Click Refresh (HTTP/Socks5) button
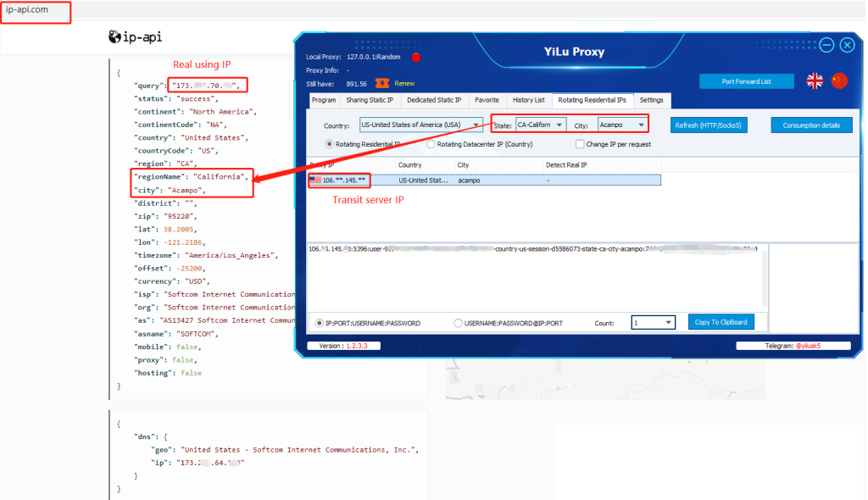The height and width of the screenshot is (500, 868). (x=709, y=125)
